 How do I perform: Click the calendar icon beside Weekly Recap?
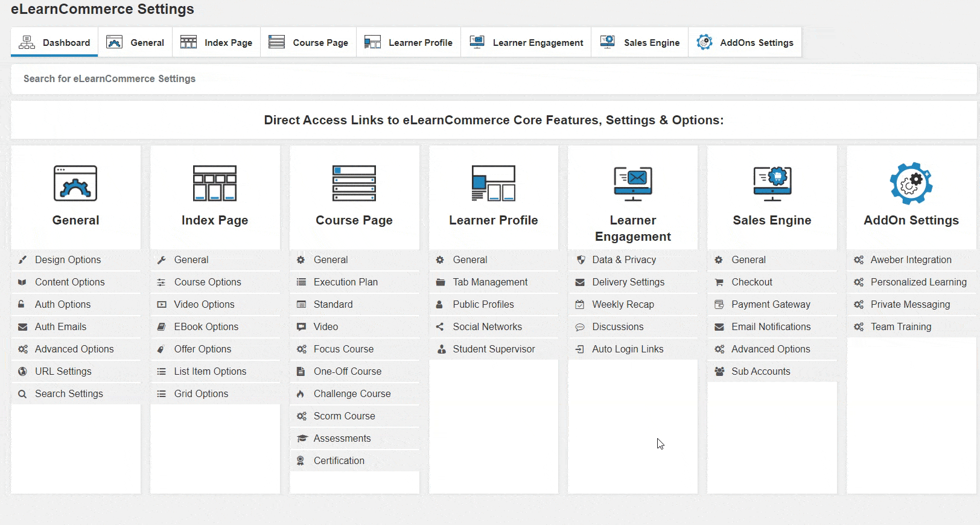pyautogui.click(x=580, y=305)
